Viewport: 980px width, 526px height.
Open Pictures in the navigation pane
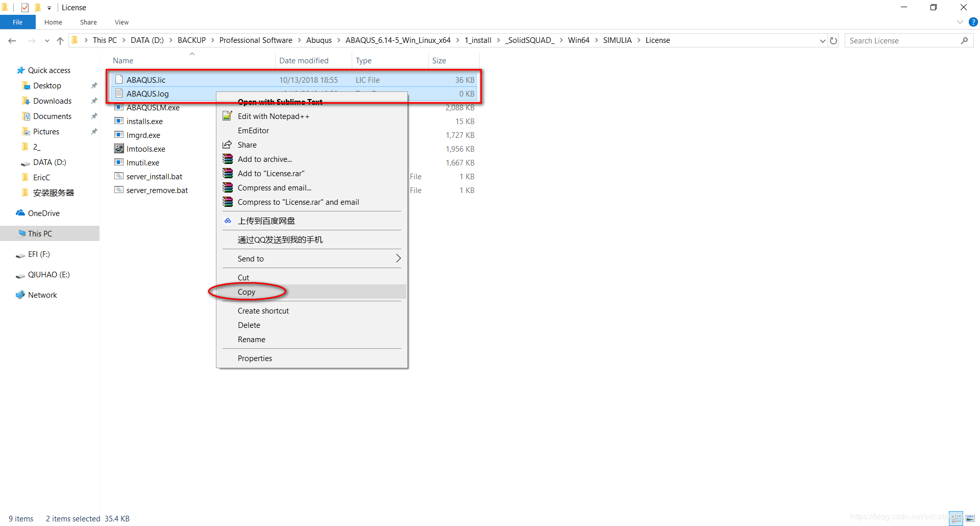[x=46, y=132]
